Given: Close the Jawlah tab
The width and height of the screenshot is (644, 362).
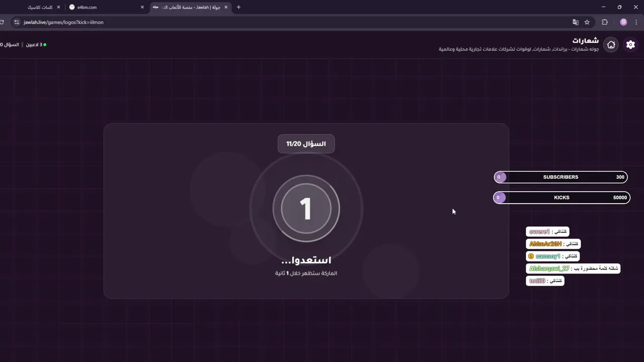Looking at the screenshot, I should [226, 7].
